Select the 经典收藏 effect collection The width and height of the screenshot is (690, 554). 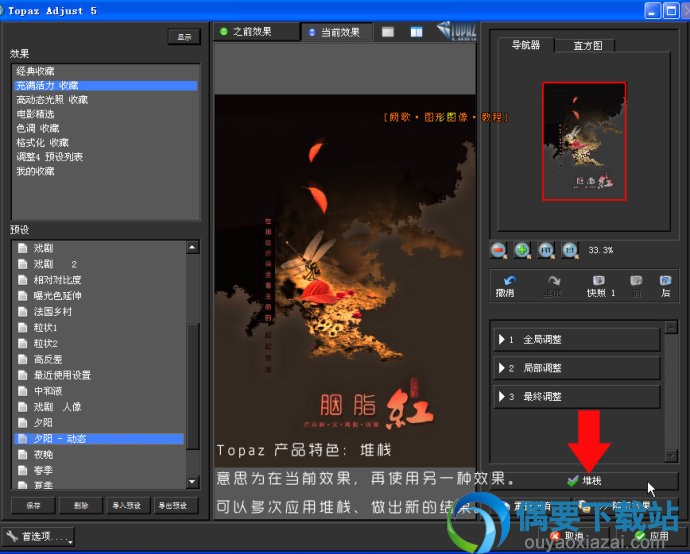106,71
